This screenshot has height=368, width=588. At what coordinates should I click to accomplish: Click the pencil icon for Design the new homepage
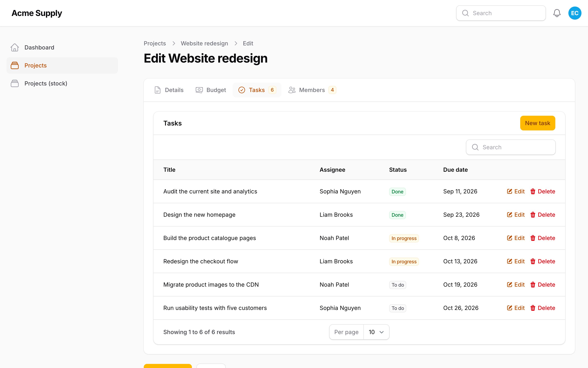coord(510,215)
